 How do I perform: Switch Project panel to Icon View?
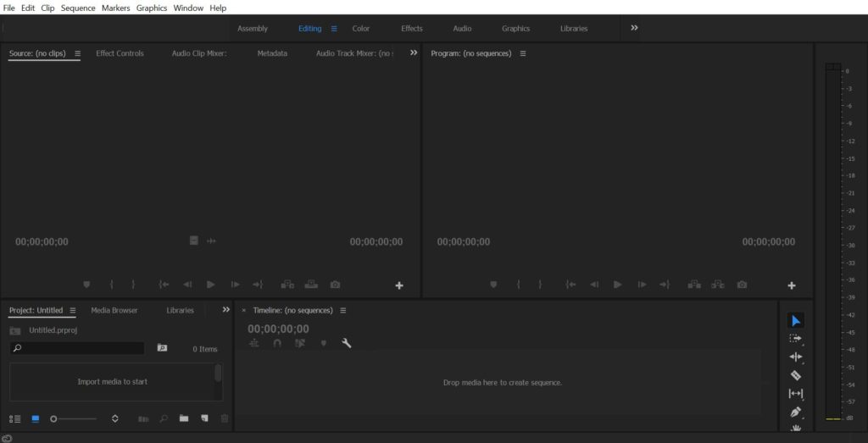click(36, 418)
